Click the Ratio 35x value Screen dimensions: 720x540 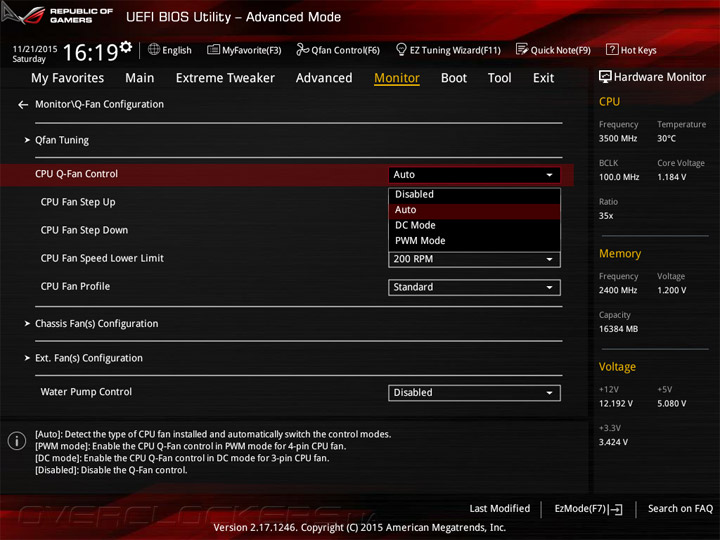(606, 216)
